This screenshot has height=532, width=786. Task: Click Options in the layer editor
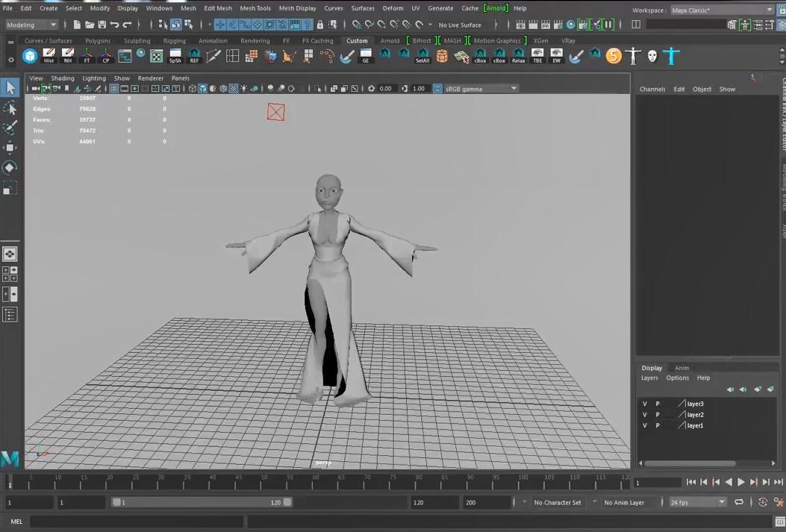click(x=677, y=378)
